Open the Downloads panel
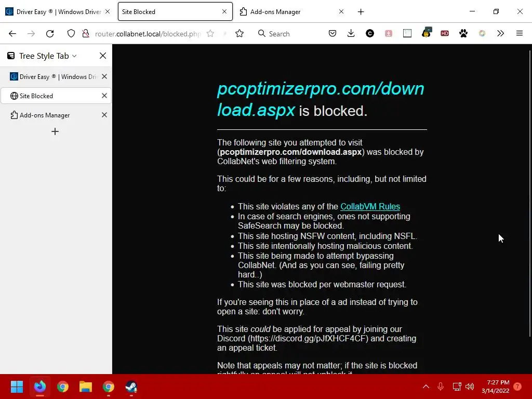532x399 pixels. 351,33
